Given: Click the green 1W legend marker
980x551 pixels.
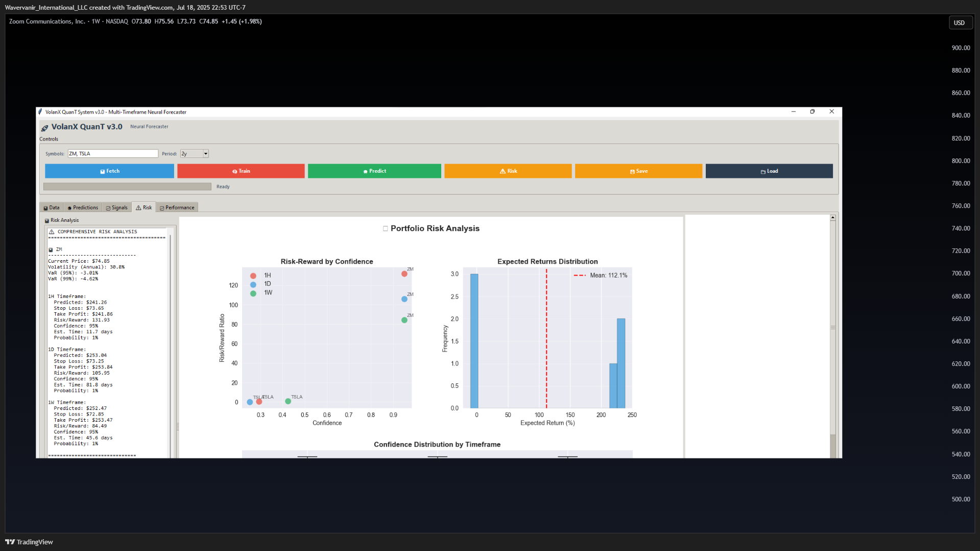Looking at the screenshot, I should [253, 293].
